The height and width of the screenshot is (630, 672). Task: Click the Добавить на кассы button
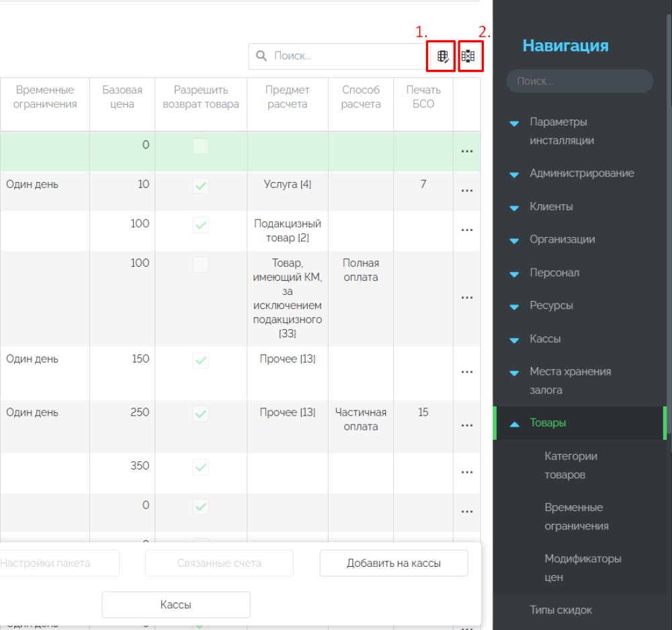[394, 564]
